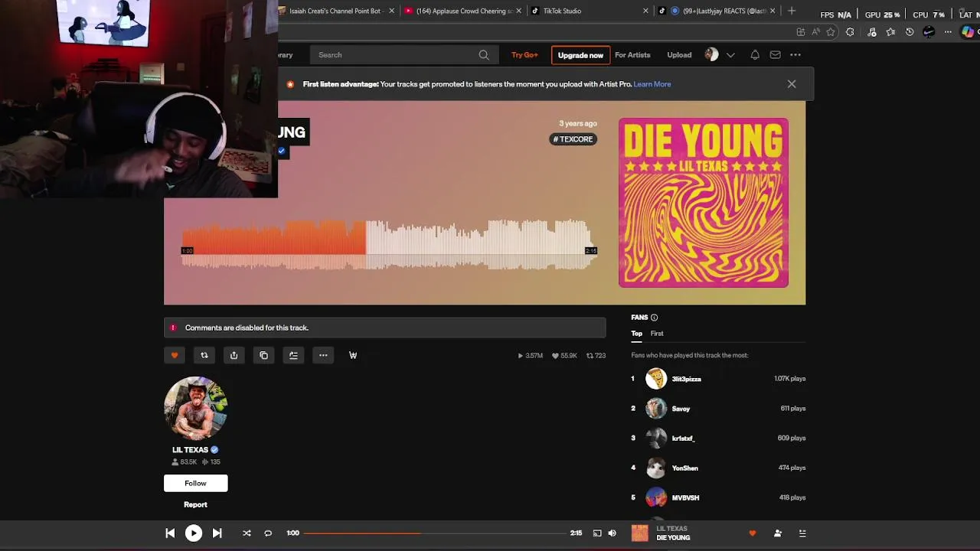Play the track from the bottom player

coord(194,533)
